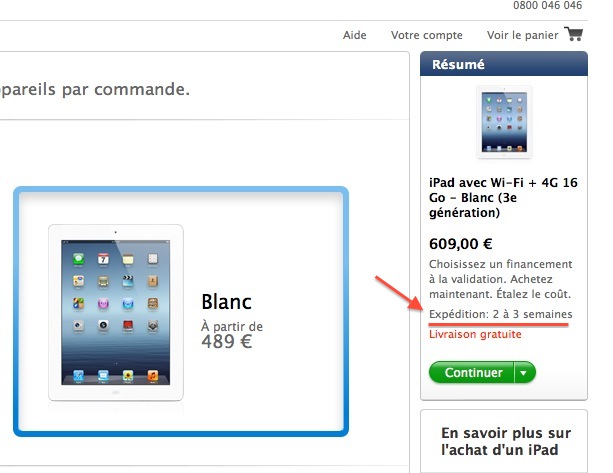Click the Expédition: 2 à 3 semaines text
The image size is (613, 473).
[500, 314]
